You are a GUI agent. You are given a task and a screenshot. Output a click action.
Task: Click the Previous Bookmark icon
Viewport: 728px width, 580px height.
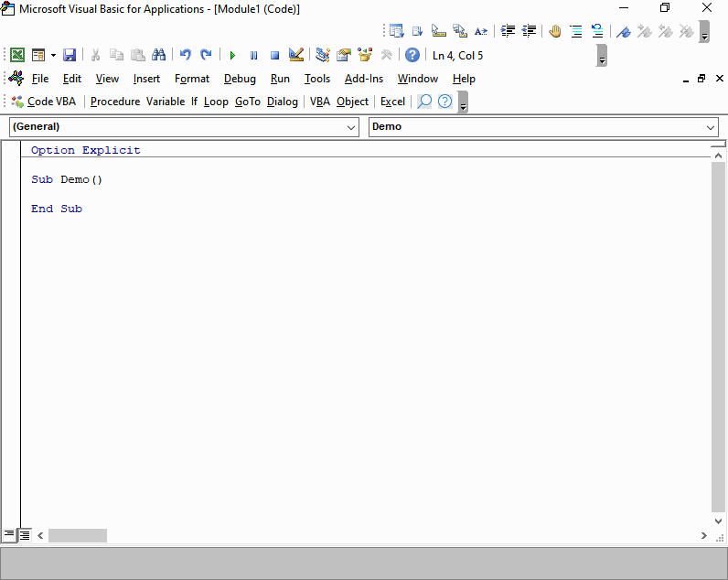point(665,32)
